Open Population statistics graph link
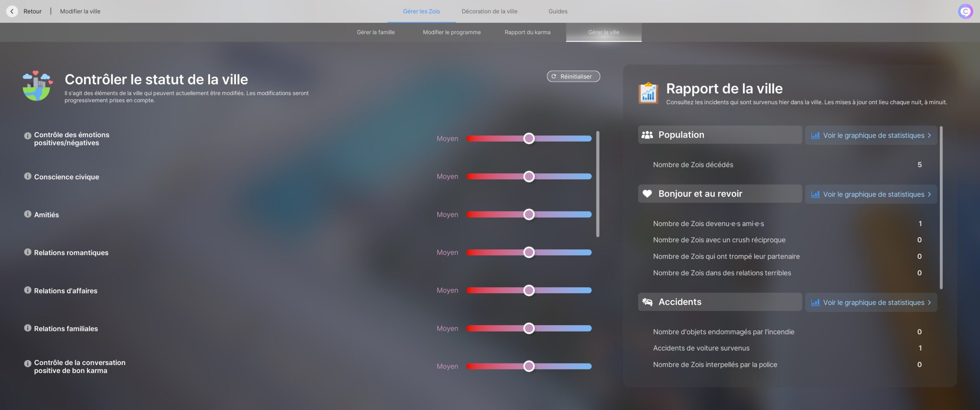 [871, 135]
